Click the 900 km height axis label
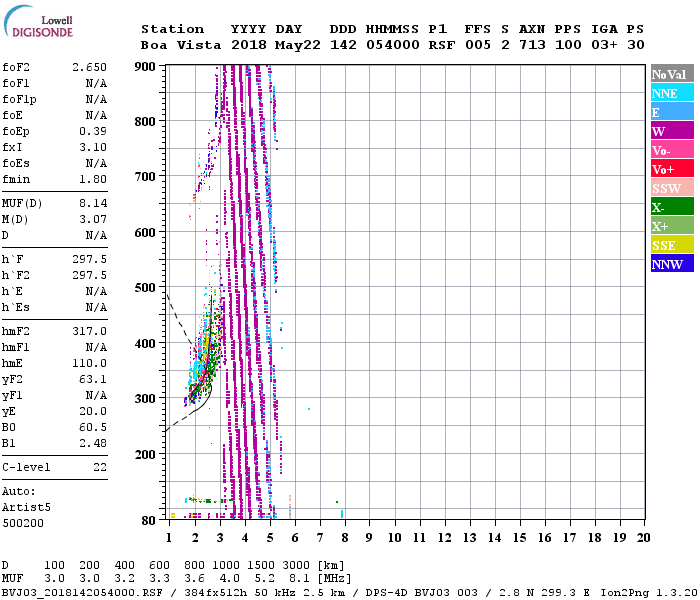 [x=145, y=67]
